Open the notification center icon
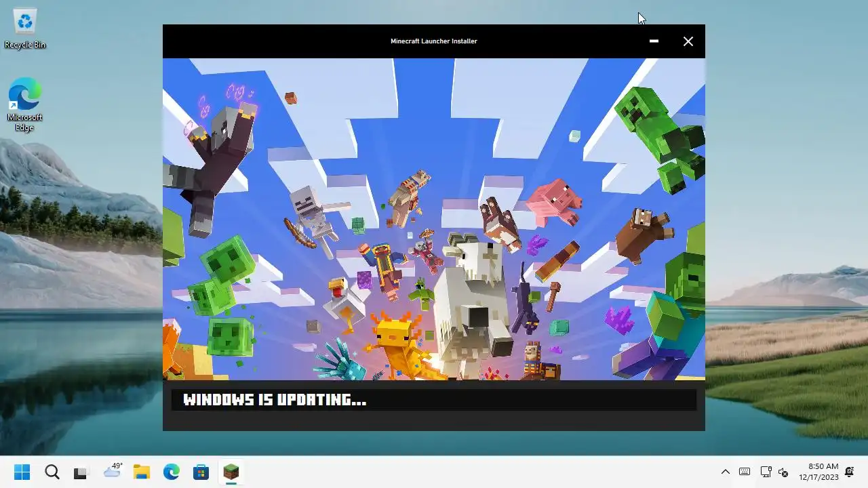This screenshot has width=868, height=488. (x=849, y=472)
